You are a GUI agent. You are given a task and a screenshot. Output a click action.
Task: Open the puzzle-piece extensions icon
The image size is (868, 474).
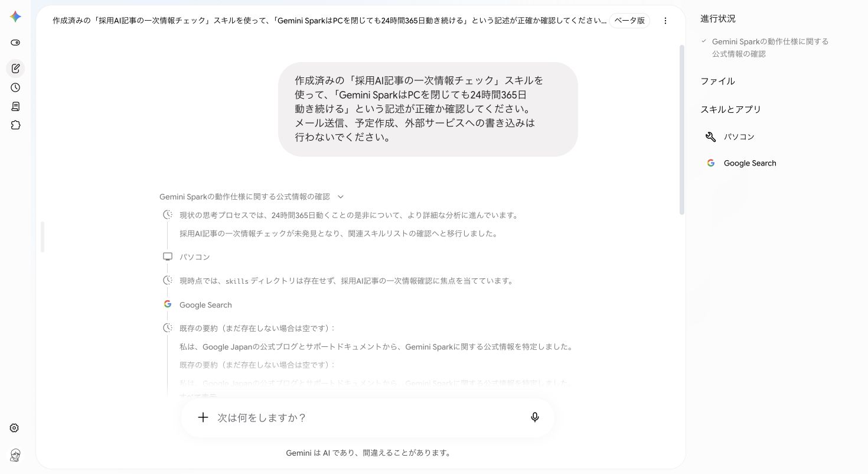tap(15, 125)
